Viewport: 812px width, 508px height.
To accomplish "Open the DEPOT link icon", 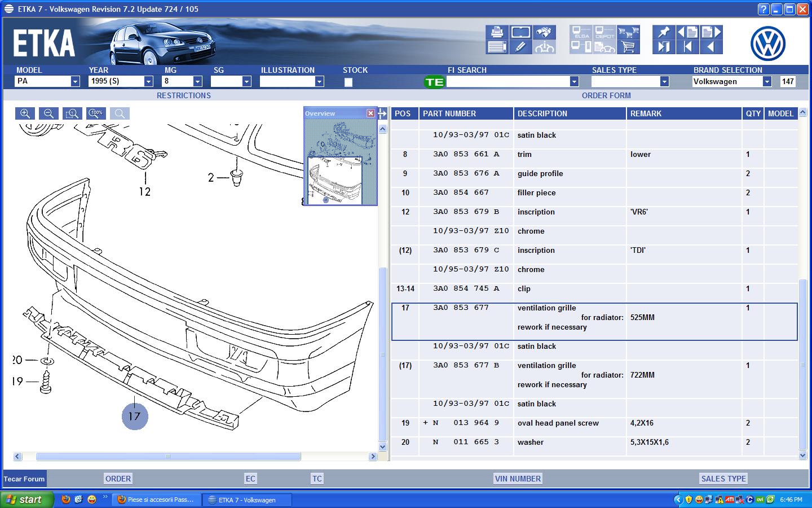I will click(605, 32).
